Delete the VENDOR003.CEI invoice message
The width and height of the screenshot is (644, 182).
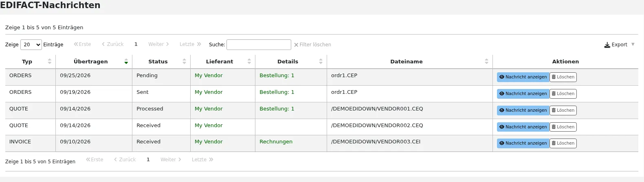point(563,143)
